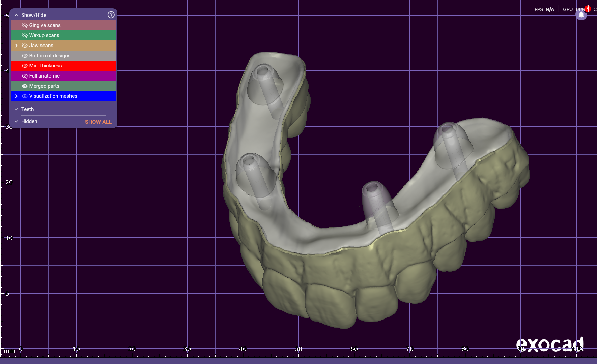Toggle the Jaw scans eye icon
The image size is (597, 364).
point(25,45)
